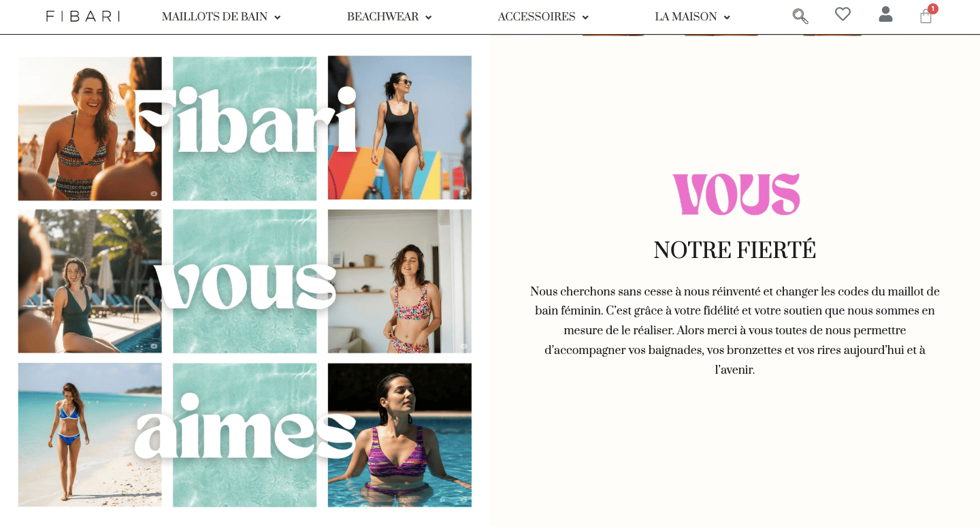Select photo of woman walking on beach
This screenshot has height=531, width=980.
click(90, 435)
